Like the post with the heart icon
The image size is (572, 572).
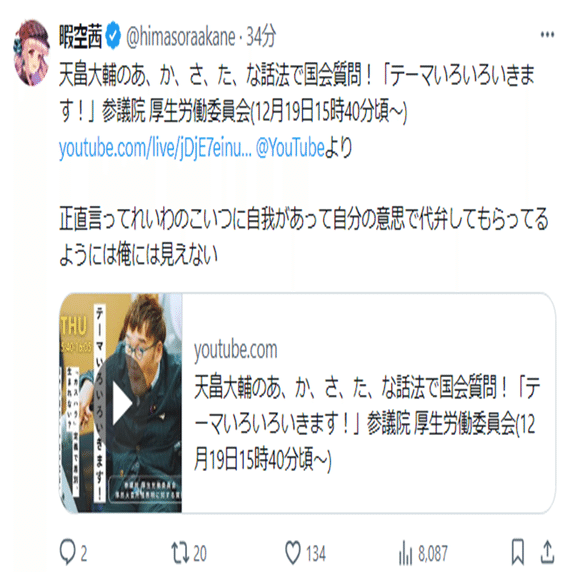coord(293,553)
